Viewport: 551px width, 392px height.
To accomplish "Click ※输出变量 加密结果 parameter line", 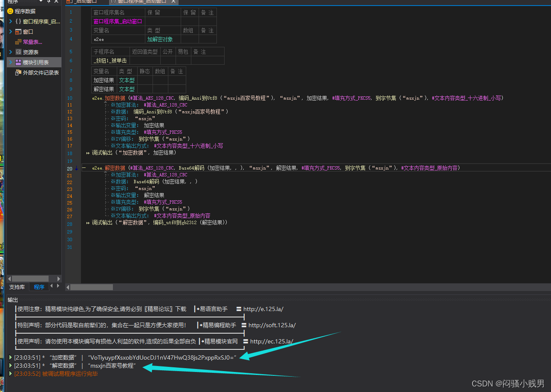I will click(x=138, y=125).
